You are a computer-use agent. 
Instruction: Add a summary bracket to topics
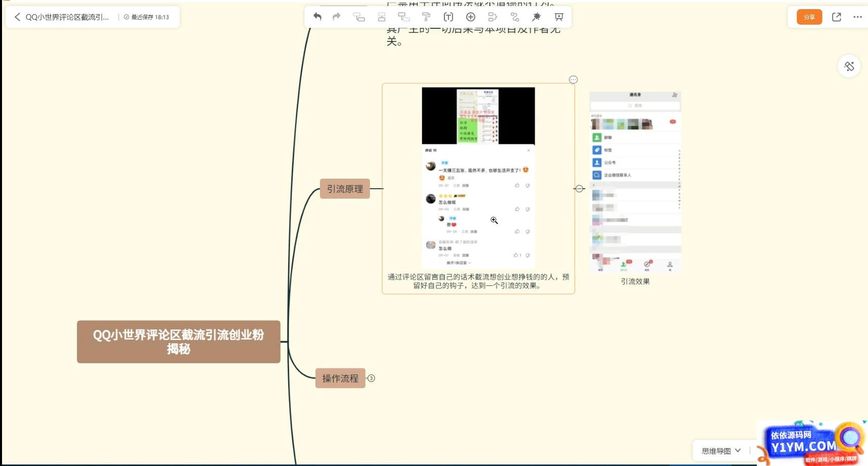pyautogui.click(x=492, y=17)
